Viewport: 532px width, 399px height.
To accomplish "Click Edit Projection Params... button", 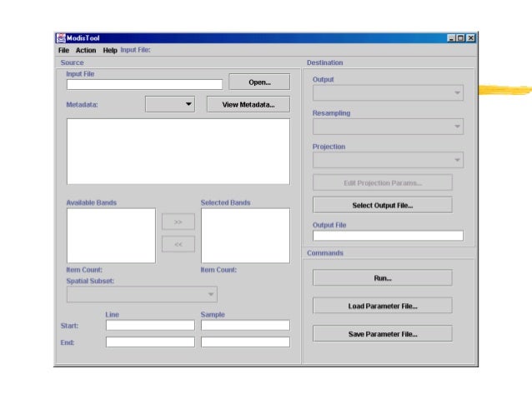I will [x=383, y=182].
